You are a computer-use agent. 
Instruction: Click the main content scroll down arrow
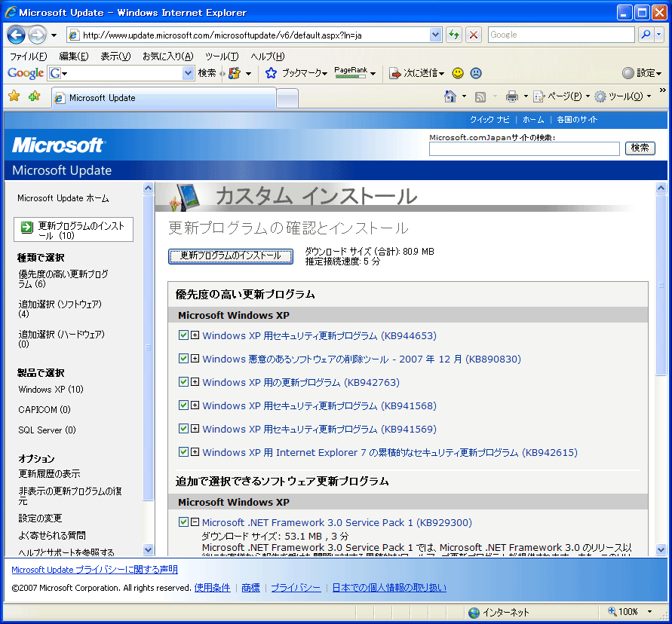(x=661, y=549)
